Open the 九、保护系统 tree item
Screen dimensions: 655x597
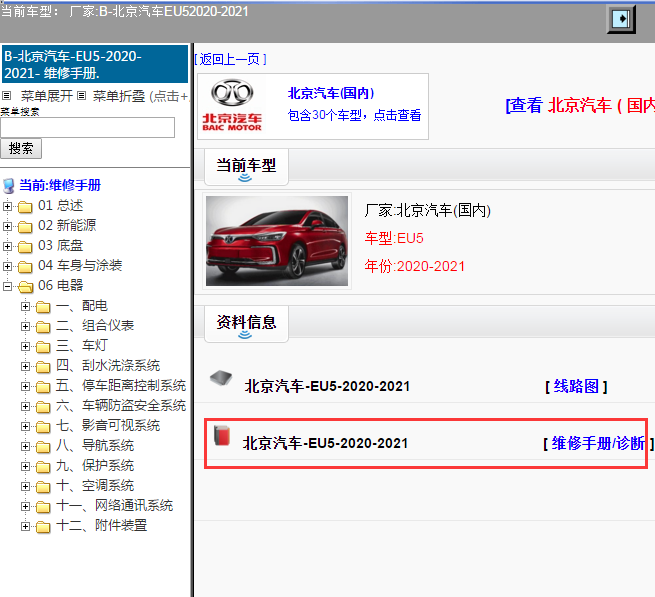[x=95, y=466]
